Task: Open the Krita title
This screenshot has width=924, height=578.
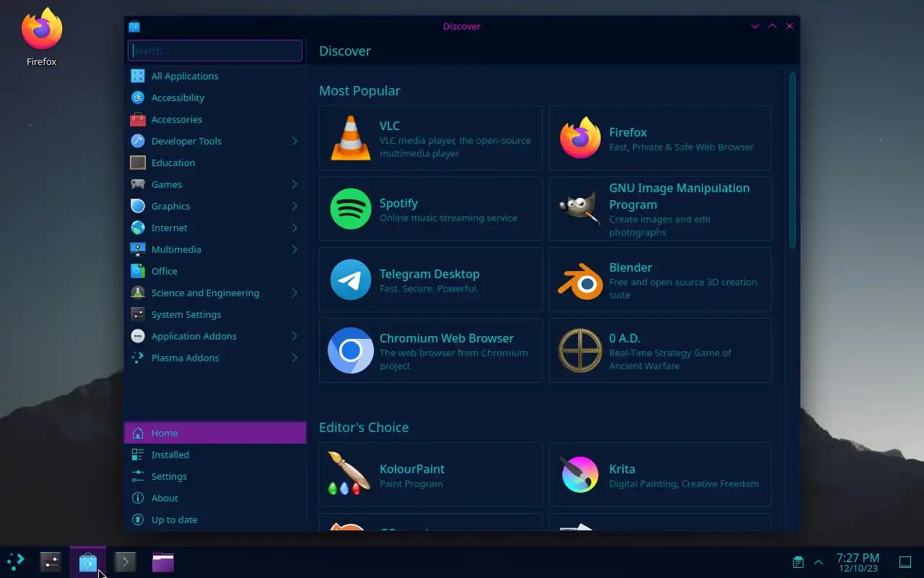Action: [622, 469]
